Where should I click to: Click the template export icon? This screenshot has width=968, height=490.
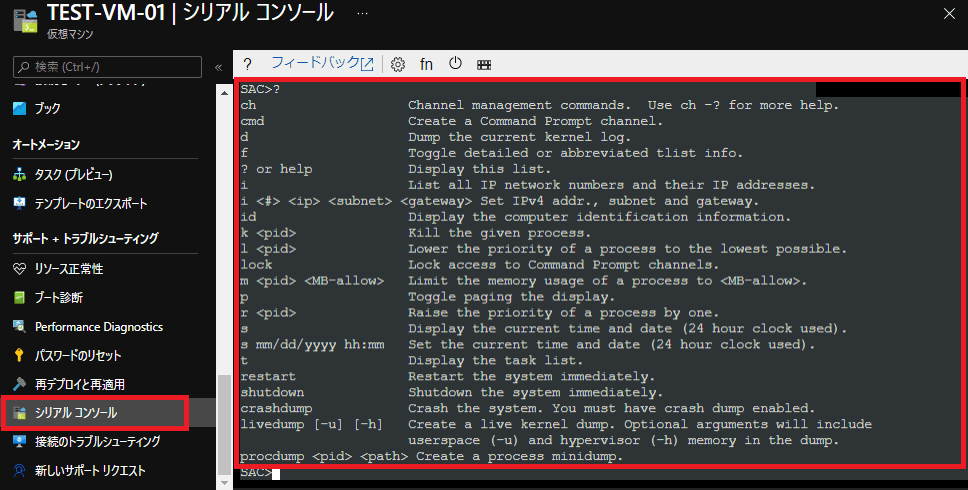(20, 203)
